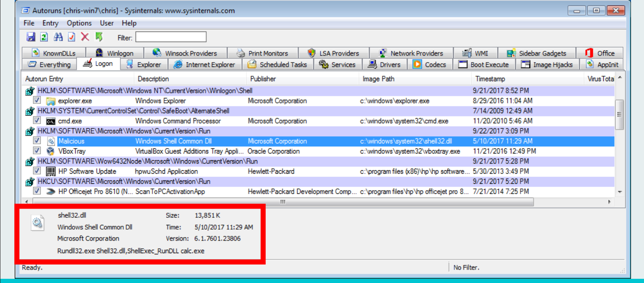Viewport: 644px width, 283px height.
Task: Click the Refresh toolbar icon
Action: [44, 37]
